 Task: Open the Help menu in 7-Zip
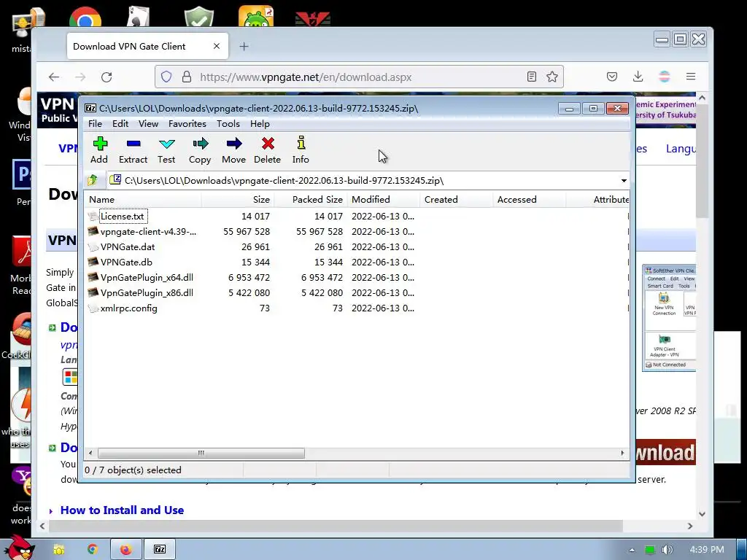(x=260, y=124)
